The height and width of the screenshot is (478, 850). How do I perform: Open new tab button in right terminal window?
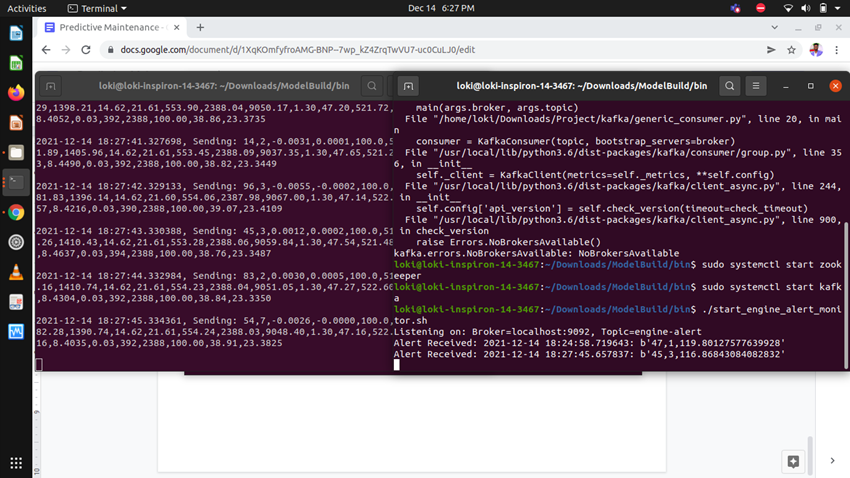pyautogui.click(x=408, y=86)
